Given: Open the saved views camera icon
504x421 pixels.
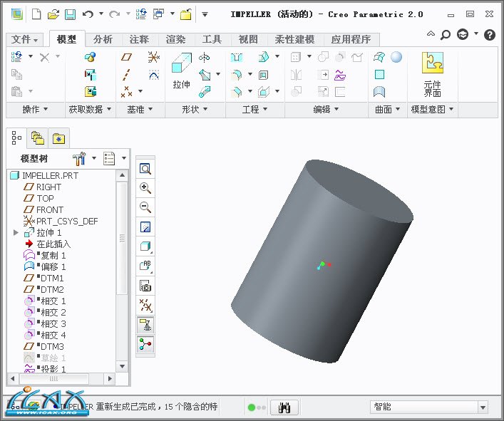Looking at the screenshot, I should pos(145,286).
